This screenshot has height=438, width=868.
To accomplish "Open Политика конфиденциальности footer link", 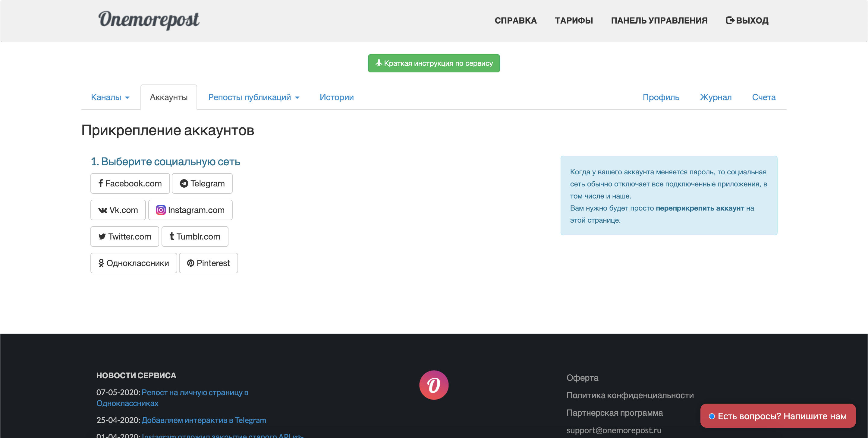I will tap(630, 395).
